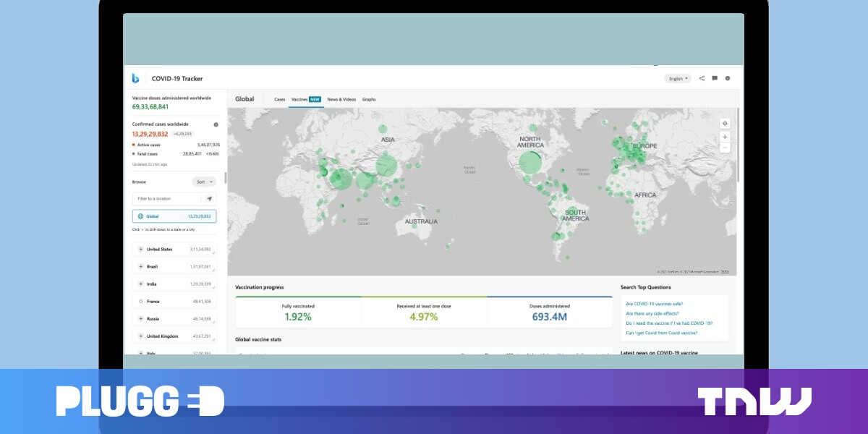Open the info icon in top-right header
Viewport: 868px width, 434px height.
pos(728,78)
